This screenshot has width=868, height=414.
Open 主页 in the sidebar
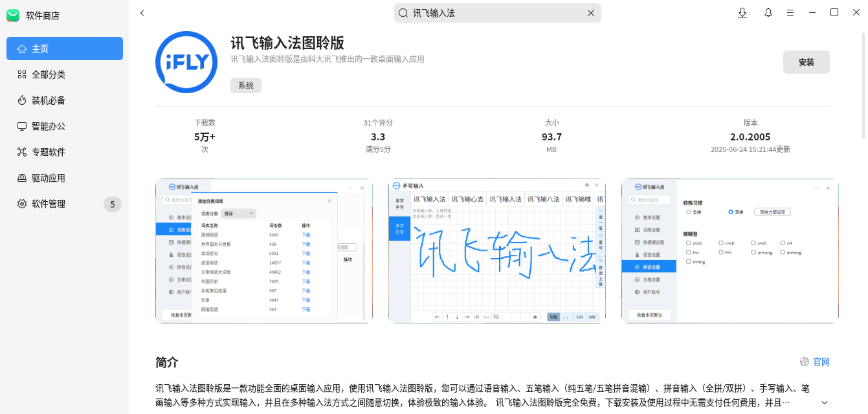[x=65, y=49]
